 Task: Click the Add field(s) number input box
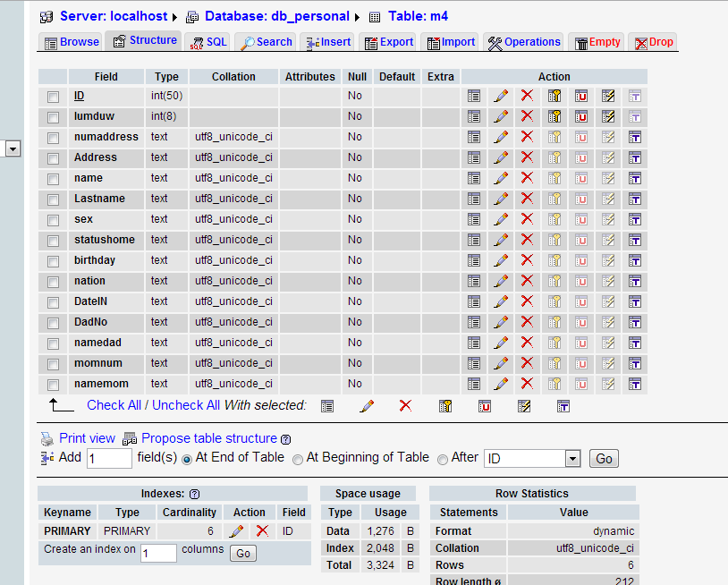click(109, 459)
